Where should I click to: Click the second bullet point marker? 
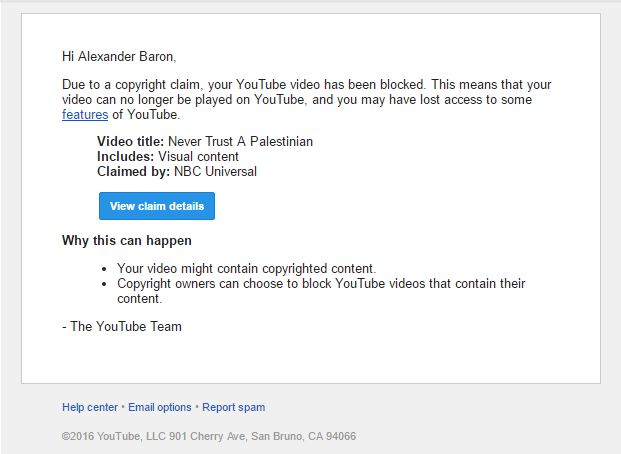(106, 285)
